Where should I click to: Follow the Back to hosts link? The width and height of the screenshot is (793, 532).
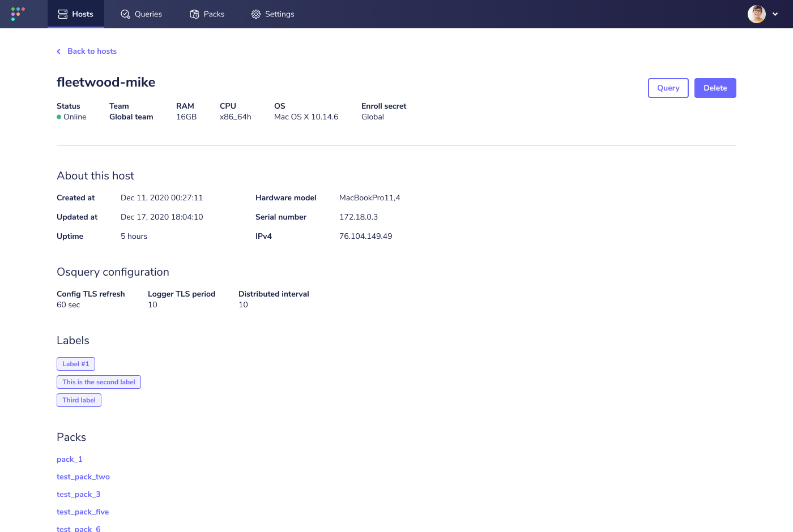(92, 51)
